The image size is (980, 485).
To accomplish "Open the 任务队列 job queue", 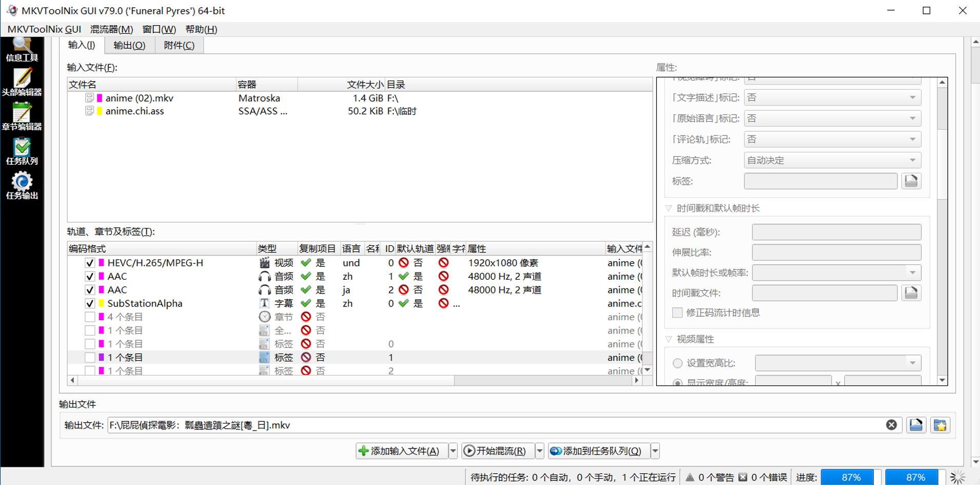I will [22, 151].
